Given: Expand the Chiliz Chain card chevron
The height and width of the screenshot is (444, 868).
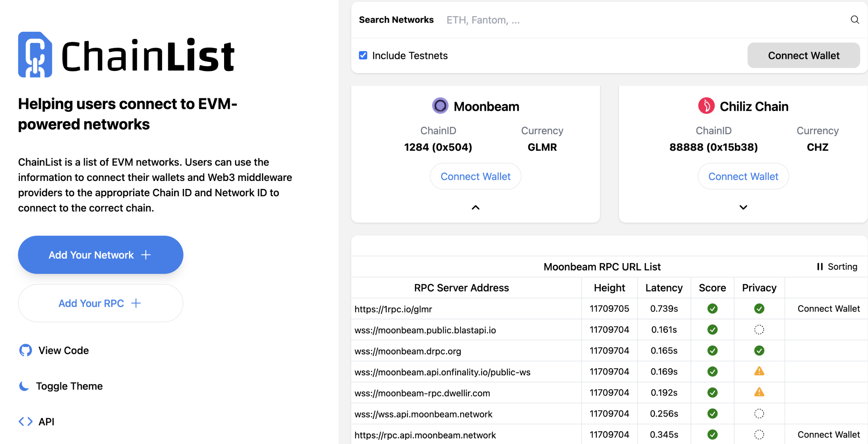Looking at the screenshot, I should [x=743, y=207].
